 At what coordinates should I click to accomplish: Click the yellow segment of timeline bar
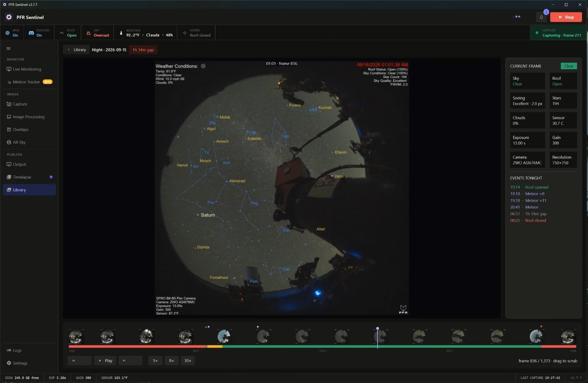click(x=215, y=346)
